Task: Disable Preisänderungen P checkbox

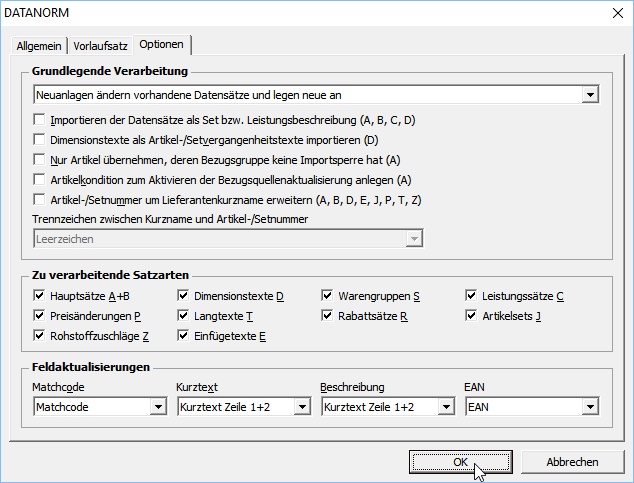Action: pos(40,316)
